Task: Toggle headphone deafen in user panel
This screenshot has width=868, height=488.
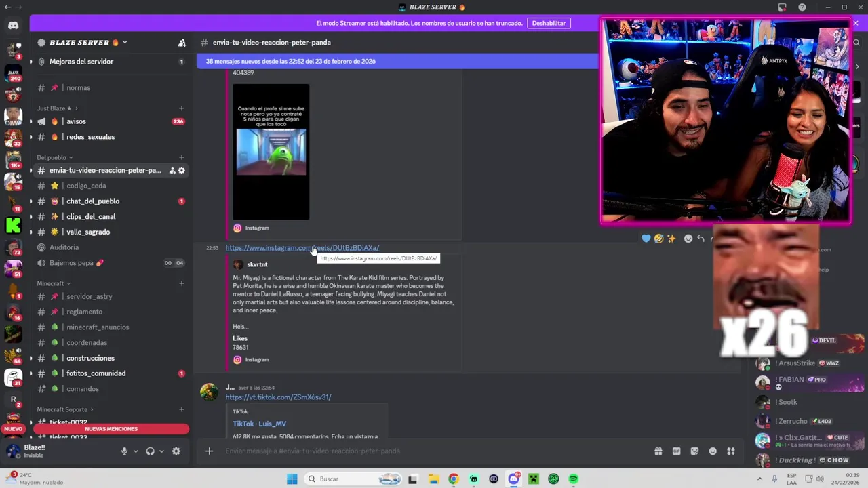Action: tap(150, 451)
